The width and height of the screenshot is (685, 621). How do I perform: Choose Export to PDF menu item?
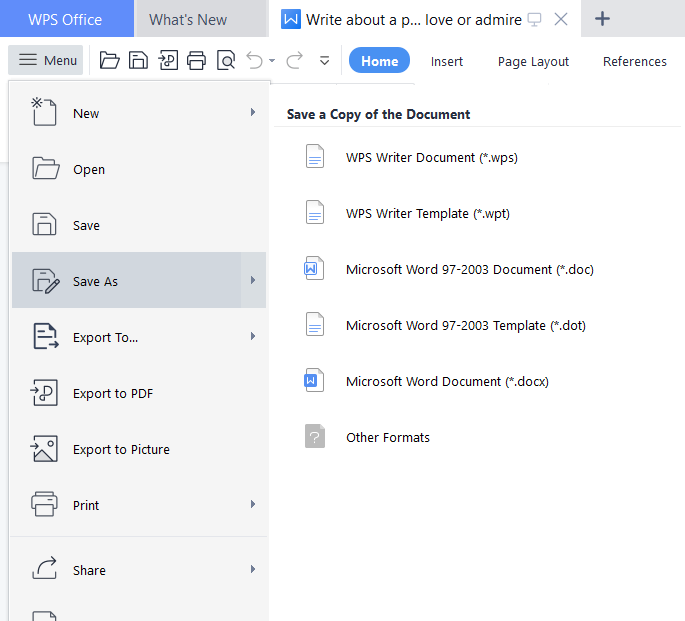139,393
